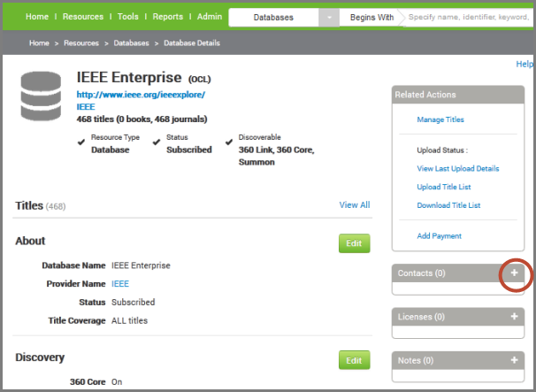Go to Databases in the breadcrumb

[x=131, y=43]
